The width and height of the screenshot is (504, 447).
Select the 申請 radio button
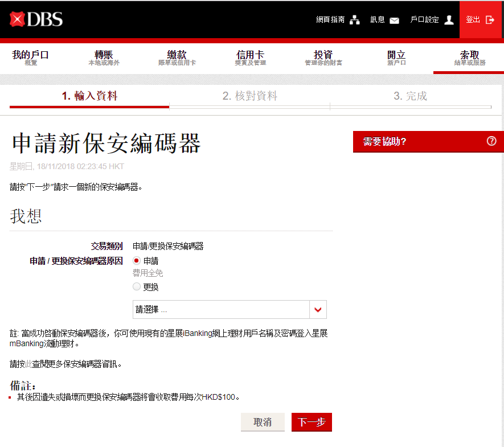137,261
